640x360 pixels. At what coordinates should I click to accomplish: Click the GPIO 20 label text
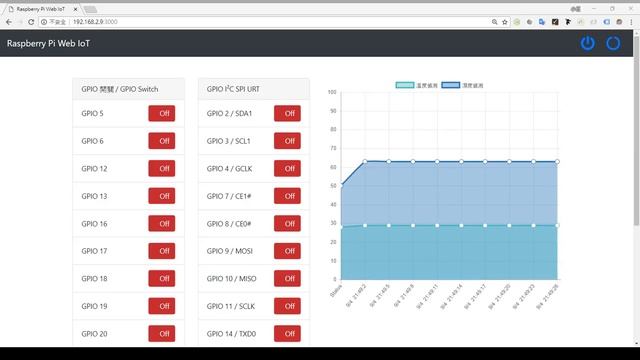coord(94,334)
